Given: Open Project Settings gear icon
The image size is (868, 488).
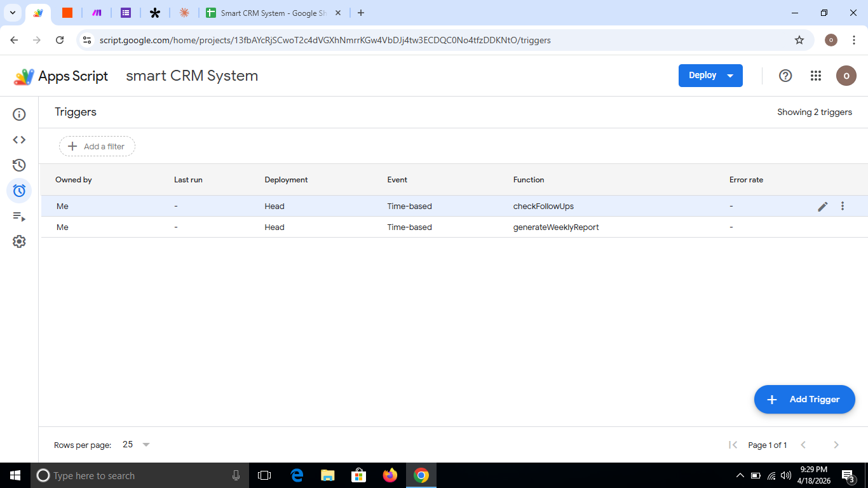Looking at the screenshot, I should click(19, 241).
